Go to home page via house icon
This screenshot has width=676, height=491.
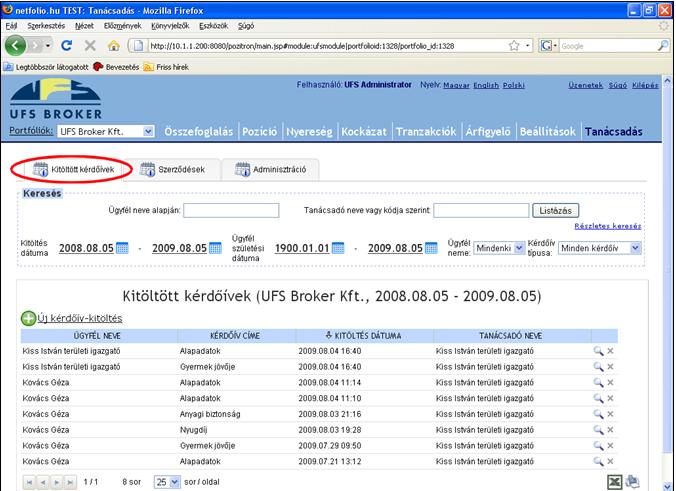(x=113, y=45)
